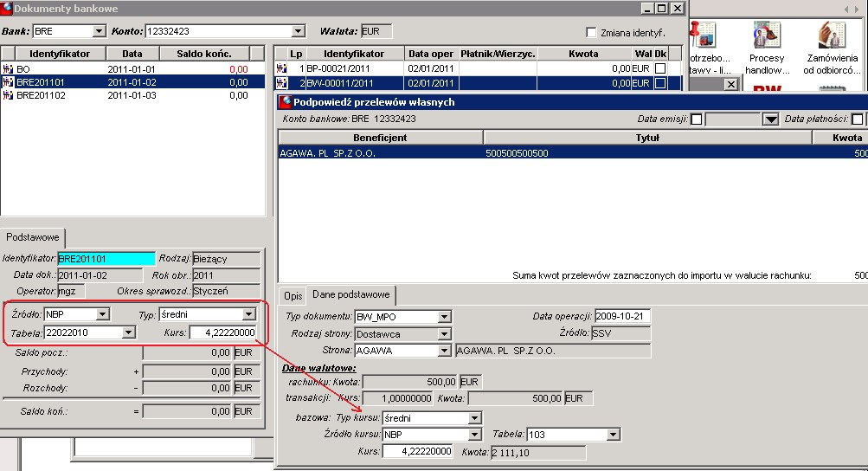
Task: Sort by the Saldo końc. column header
Action: click(x=204, y=54)
